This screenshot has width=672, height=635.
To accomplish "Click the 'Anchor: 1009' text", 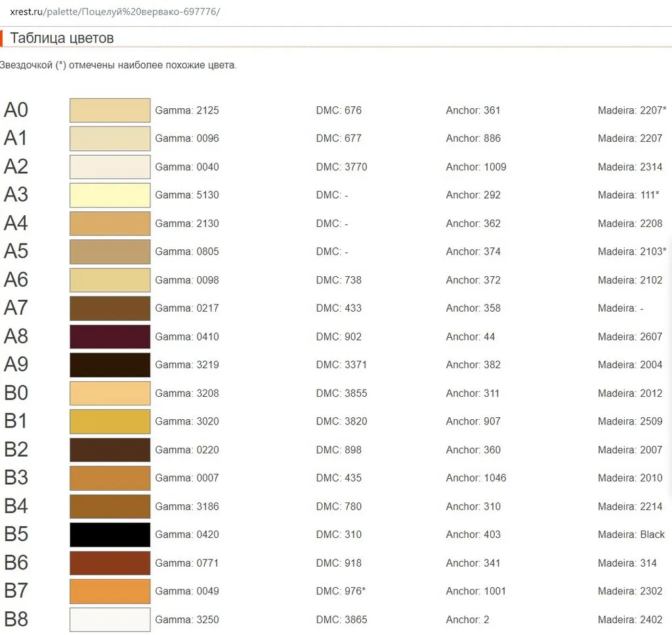I will pyautogui.click(x=476, y=167).
